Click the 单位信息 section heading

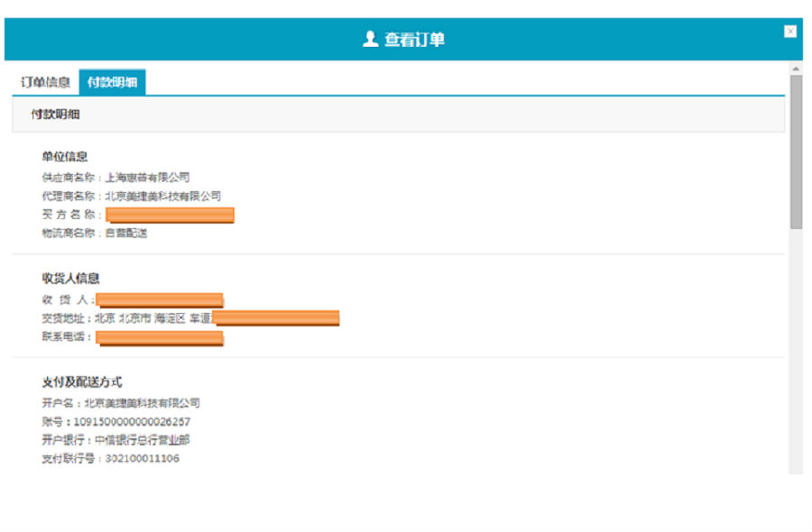(x=64, y=156)
